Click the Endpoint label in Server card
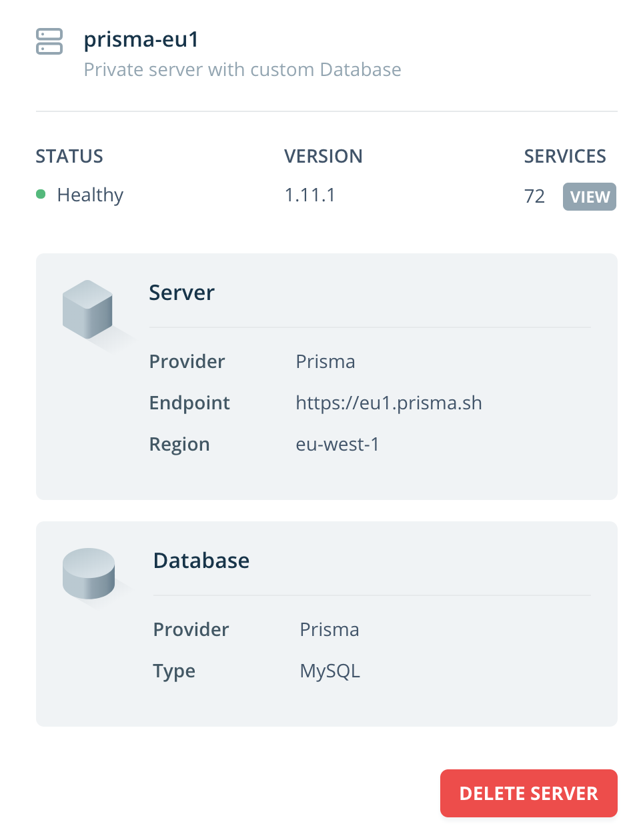Viewport: 631px width, 840px height. click(189, 403)
